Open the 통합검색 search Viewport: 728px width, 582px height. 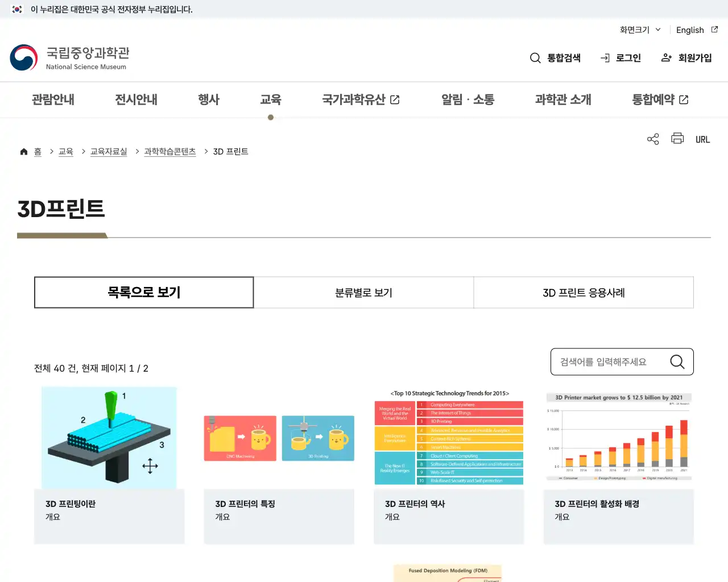(x=555, y=57)
